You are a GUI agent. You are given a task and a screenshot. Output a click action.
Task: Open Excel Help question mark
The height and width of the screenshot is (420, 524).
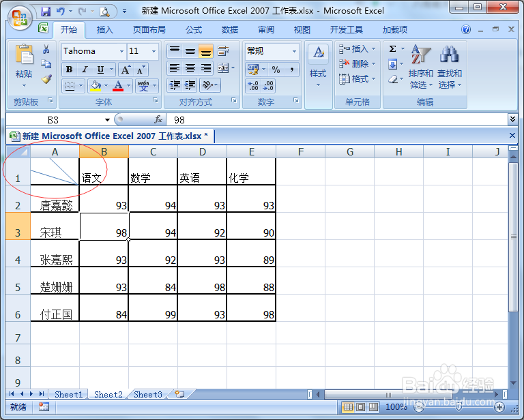click(466, 30)
